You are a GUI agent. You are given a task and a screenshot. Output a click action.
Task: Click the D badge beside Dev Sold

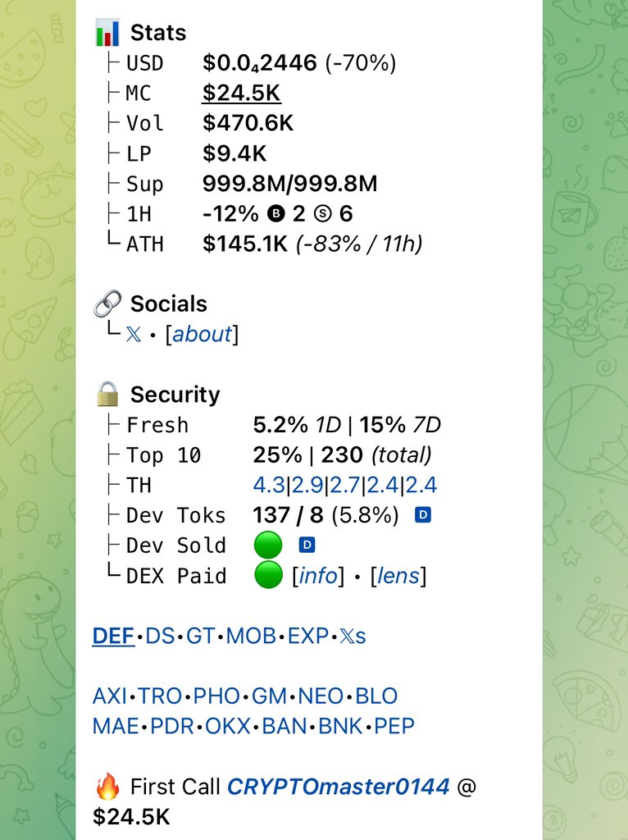tap(307, 546)
